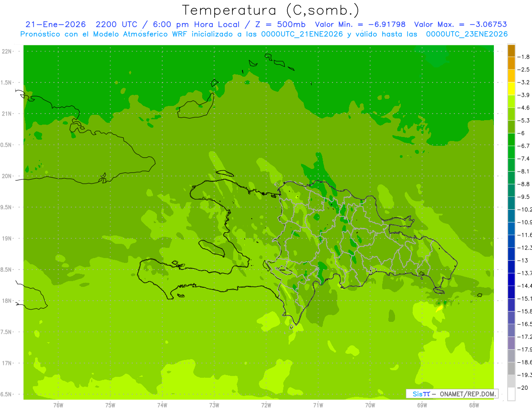Screen dimensions: 532x411
Task: Click the '-9.5' colorbar value
Action: tap(524, 196)
